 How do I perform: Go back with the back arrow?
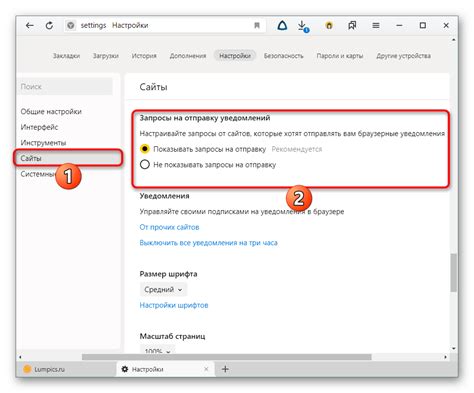[x=30, y=25]
